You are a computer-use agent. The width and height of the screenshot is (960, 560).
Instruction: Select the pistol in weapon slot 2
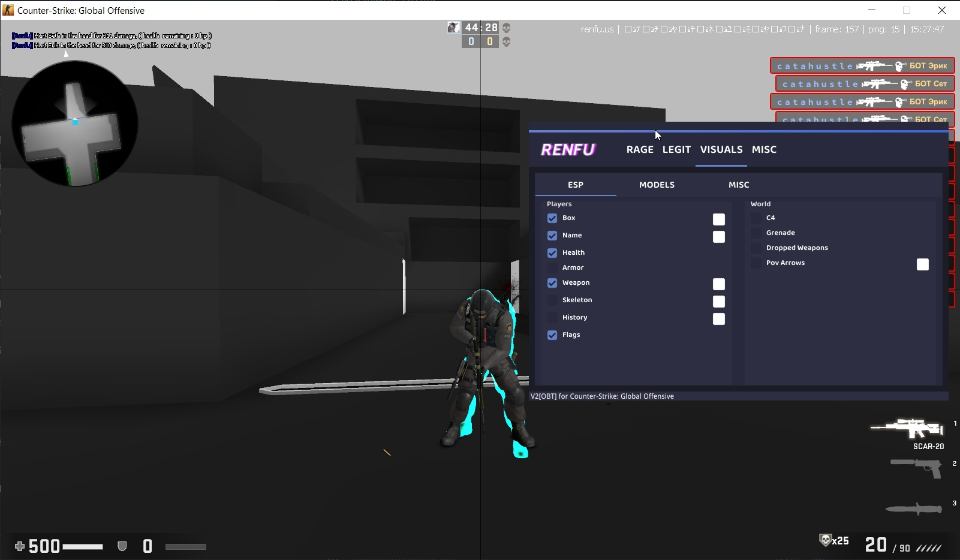point(916,468)
